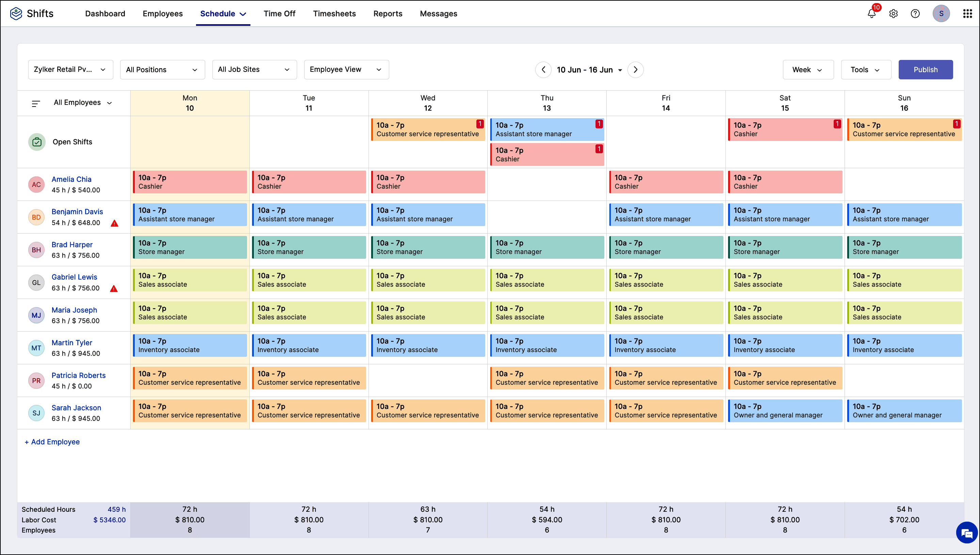Go to previous week with the left arrow
The width and height of the screenshot is (980, 555).
click(543, 69)
